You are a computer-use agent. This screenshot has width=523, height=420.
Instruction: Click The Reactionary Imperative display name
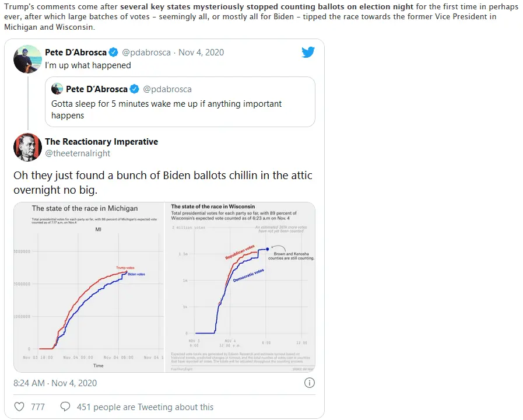coord(101,142)
